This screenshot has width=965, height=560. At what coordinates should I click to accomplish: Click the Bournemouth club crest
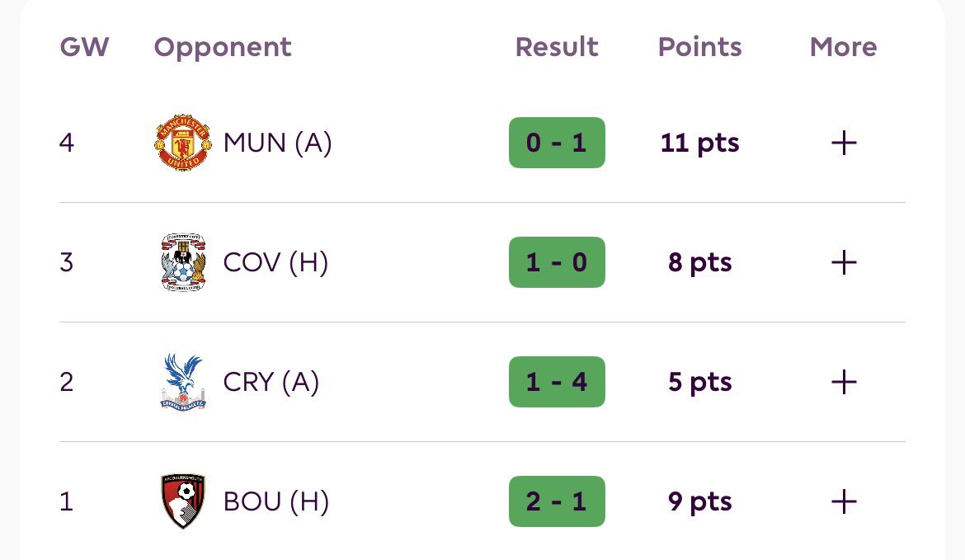(x=183, y=501)
